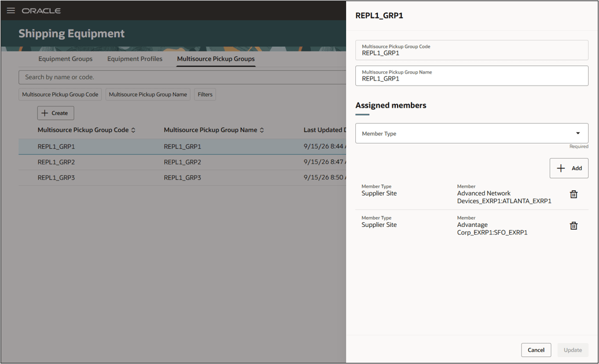Click the Create button

56,113
